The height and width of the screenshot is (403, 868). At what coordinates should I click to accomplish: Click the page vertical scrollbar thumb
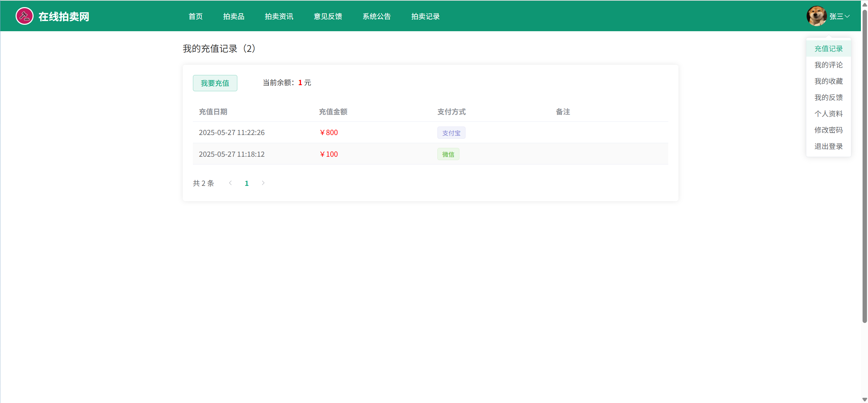[x=865, y=166]
